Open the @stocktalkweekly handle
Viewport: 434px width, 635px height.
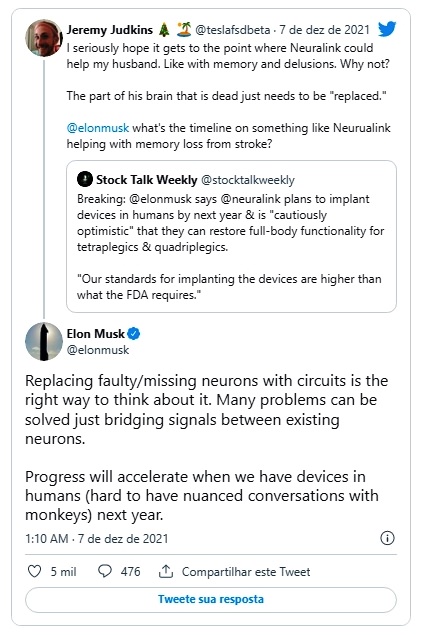pos(248,180)
